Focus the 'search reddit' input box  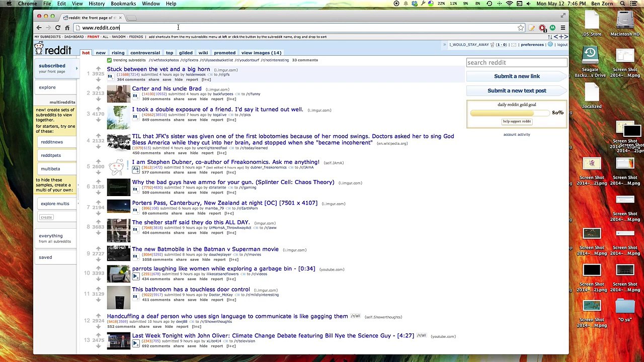[x=517, y=62]
